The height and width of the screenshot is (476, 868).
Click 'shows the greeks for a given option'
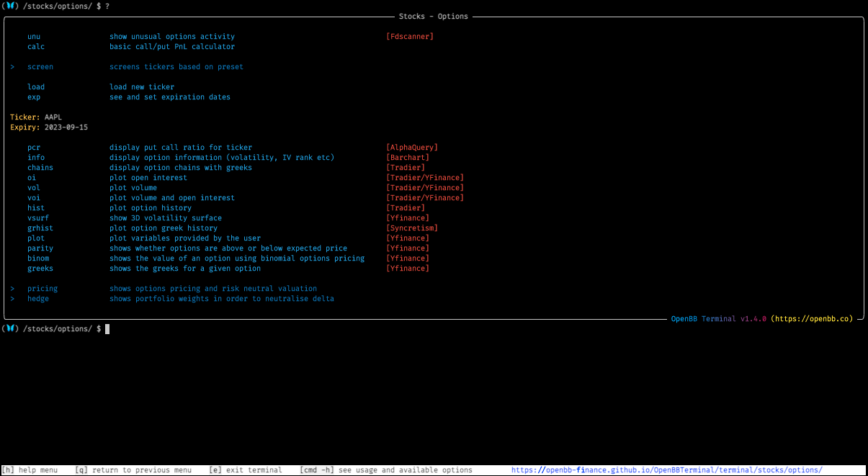(x=185, y=269)
